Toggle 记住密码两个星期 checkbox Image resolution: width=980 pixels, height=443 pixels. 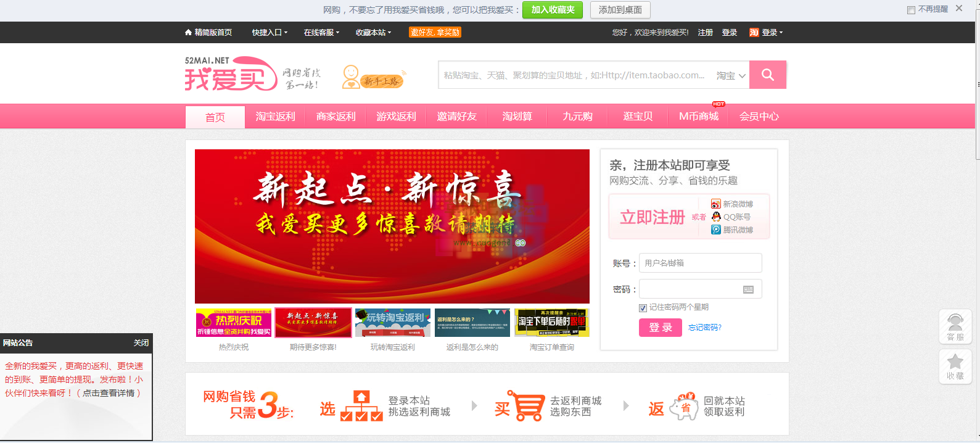click(x=643, y=308)
